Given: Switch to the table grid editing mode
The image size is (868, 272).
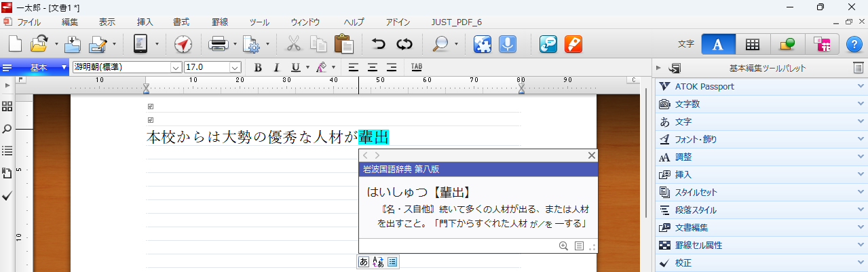Looking at the screenshot, I should tap(752, 45).
